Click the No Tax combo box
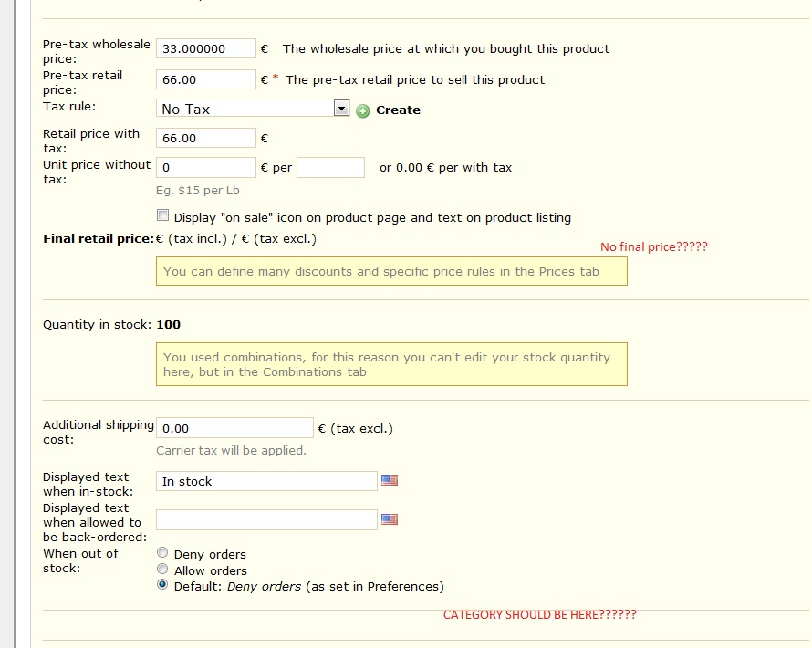 [253, 109]
